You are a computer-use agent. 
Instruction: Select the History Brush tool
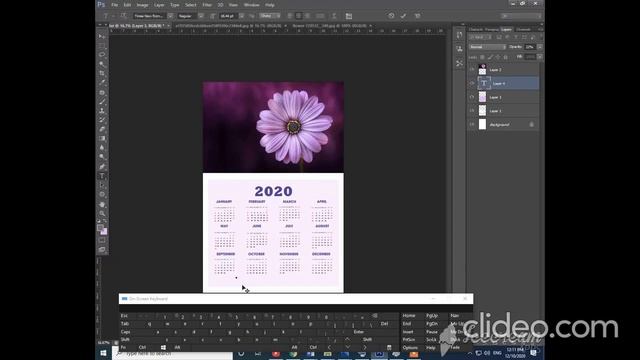point(102,120)
